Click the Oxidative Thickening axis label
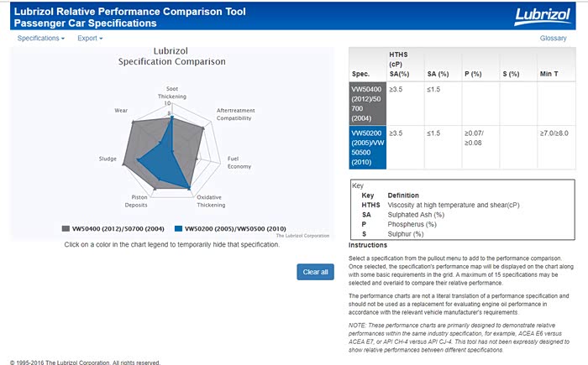 tap(210, 201)
